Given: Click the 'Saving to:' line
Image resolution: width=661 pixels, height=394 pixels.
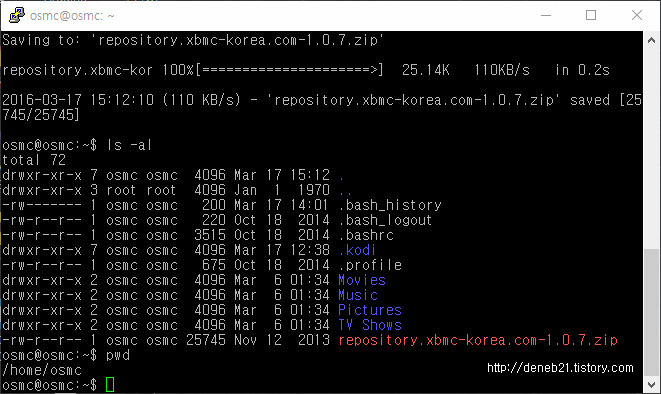Looking at the screenshot, I should pyautogui.click(x=193, y=40).
